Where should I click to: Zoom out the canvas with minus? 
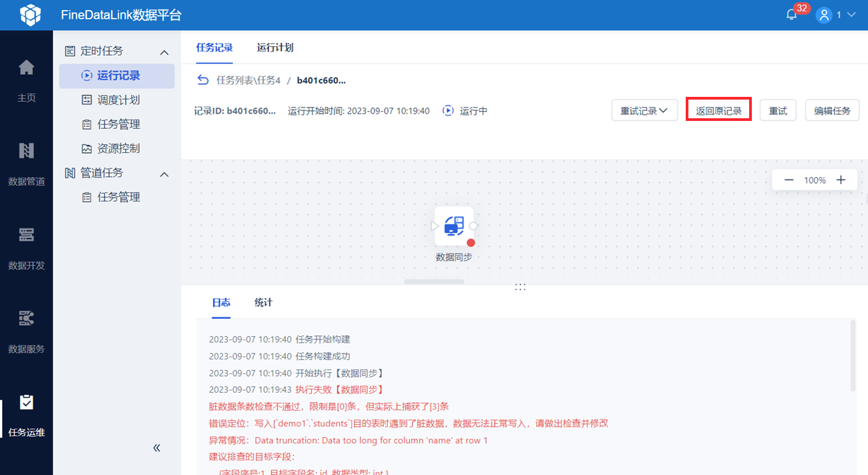click(789, 180)
